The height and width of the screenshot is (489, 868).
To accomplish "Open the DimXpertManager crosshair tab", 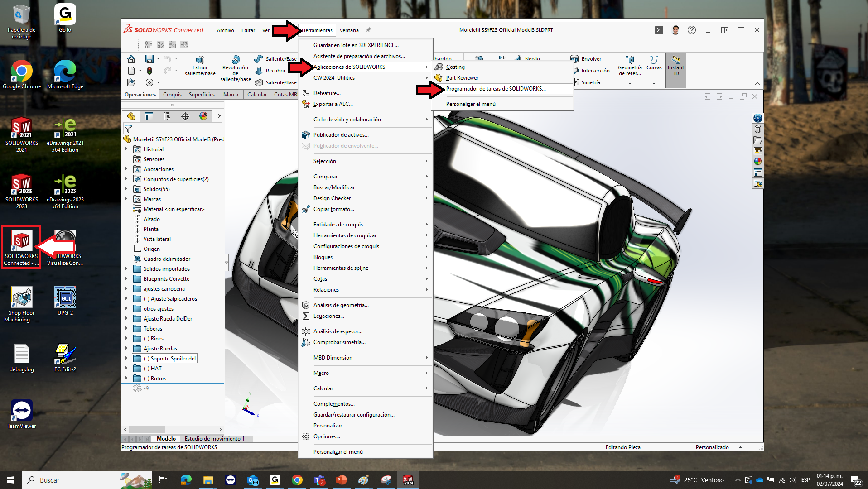I will click(x=185, y=116).
